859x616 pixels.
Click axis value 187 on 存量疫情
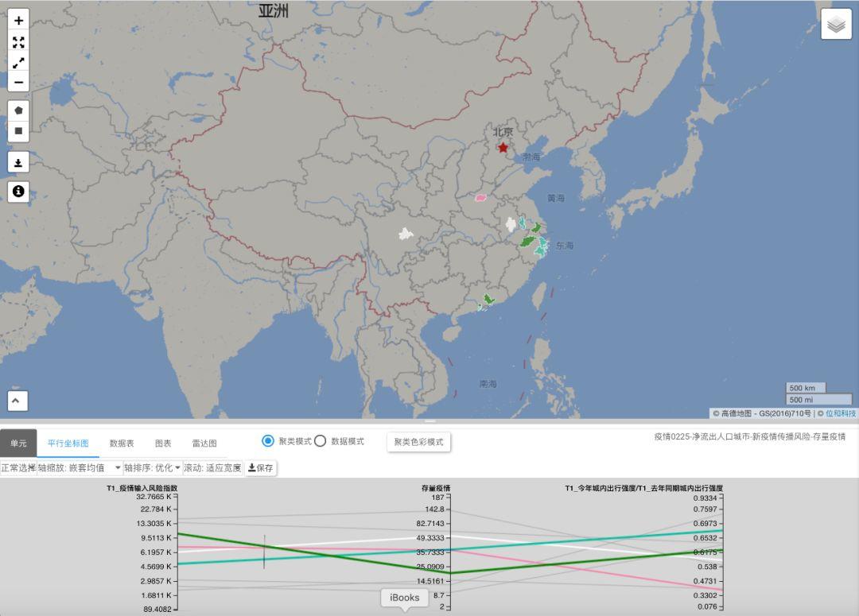437,498
